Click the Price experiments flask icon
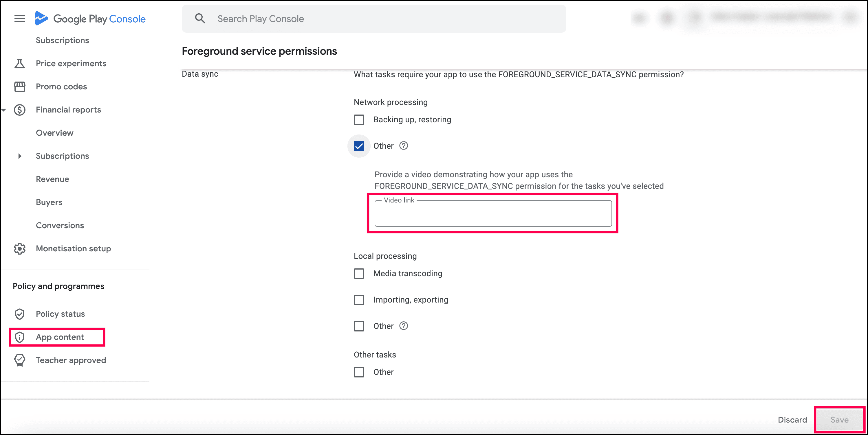Image resolution: width=868 pixels, height=435 pixels. [20, 63]
